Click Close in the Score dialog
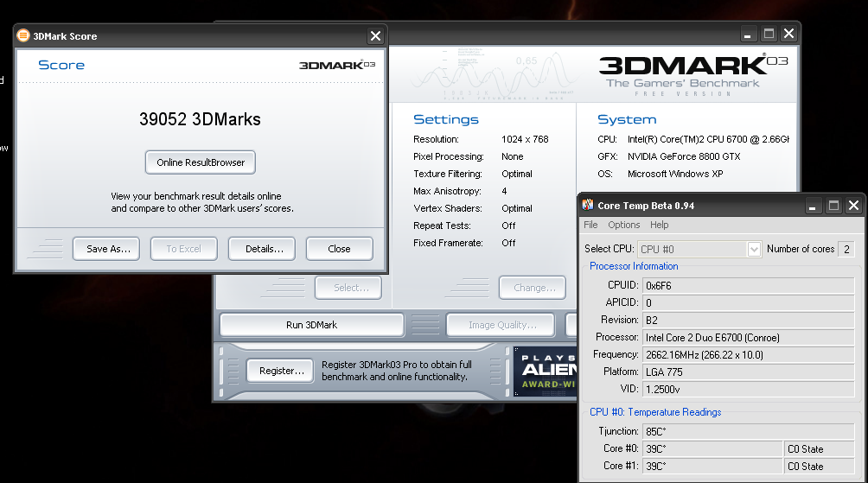Viewport: 868px width, 483px height. point(340,249)
